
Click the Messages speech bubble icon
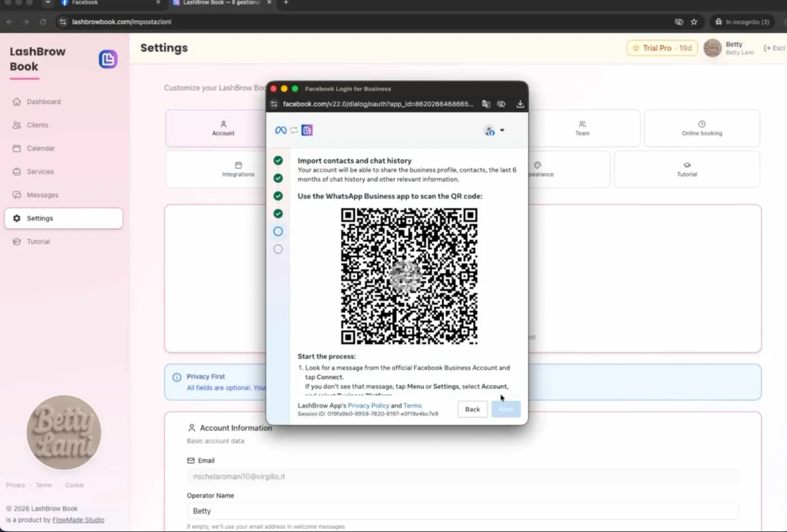(x=17, y=195)
